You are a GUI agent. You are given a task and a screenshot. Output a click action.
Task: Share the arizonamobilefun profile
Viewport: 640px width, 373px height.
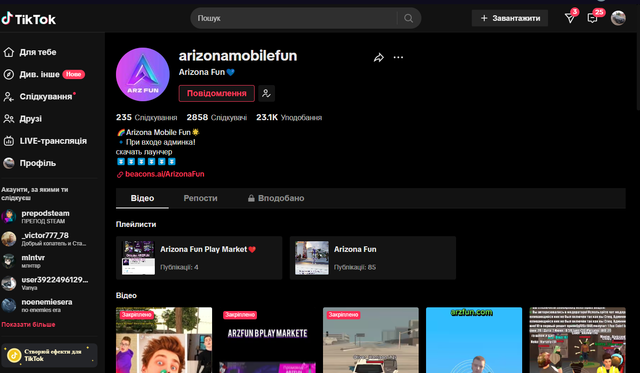tap(379, 58)
